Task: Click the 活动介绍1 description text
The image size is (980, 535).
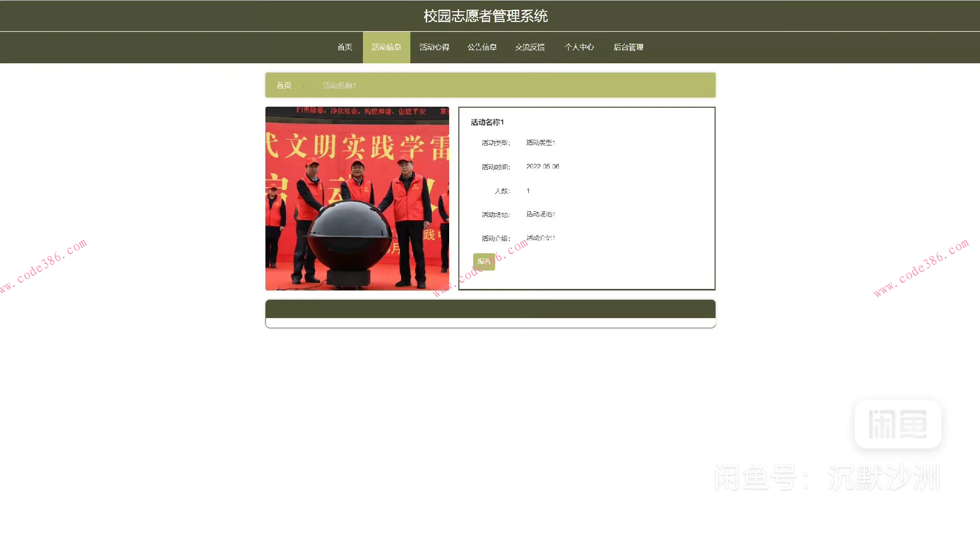Action: 540,237
